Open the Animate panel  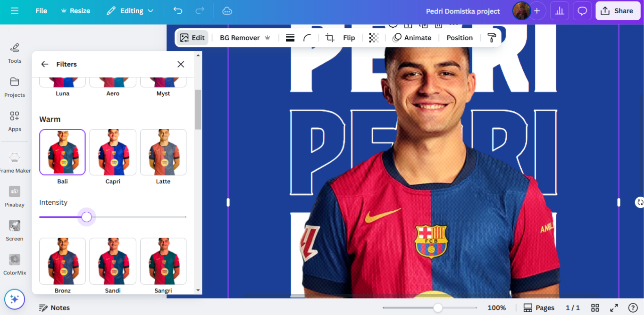coord(412,38)
